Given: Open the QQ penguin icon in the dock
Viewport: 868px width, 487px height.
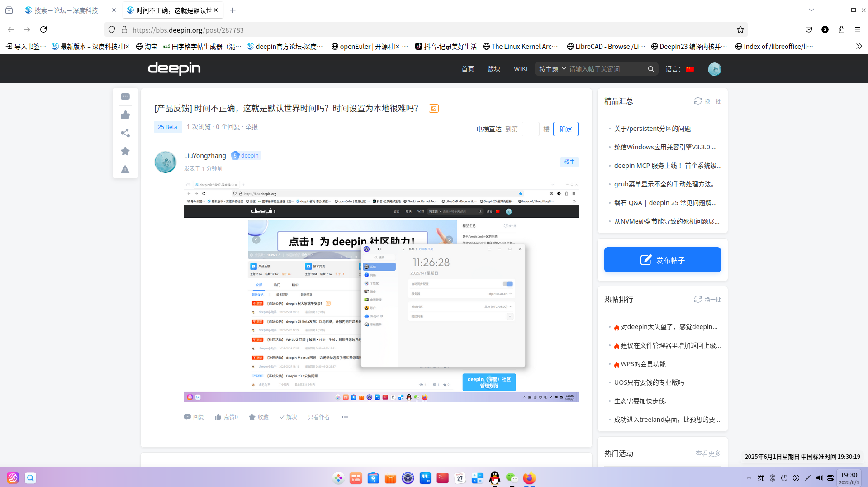Looking at the screenshot, I should tap(495, 478).
